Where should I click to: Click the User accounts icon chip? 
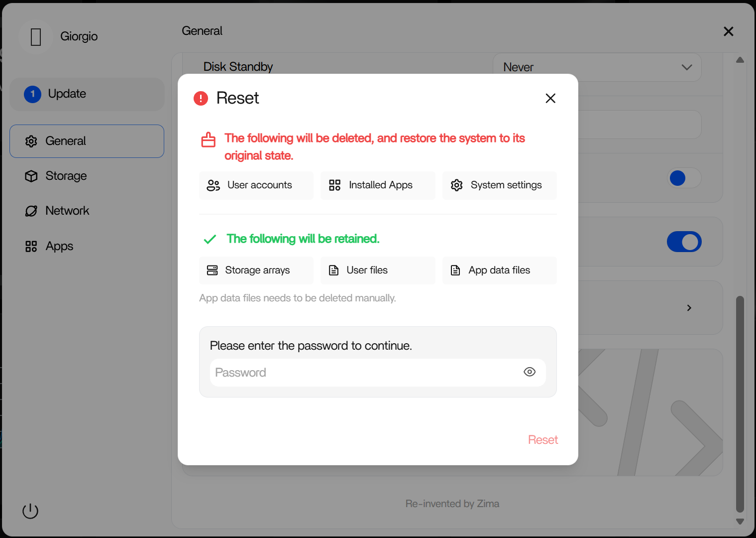(x=214, y=185)
